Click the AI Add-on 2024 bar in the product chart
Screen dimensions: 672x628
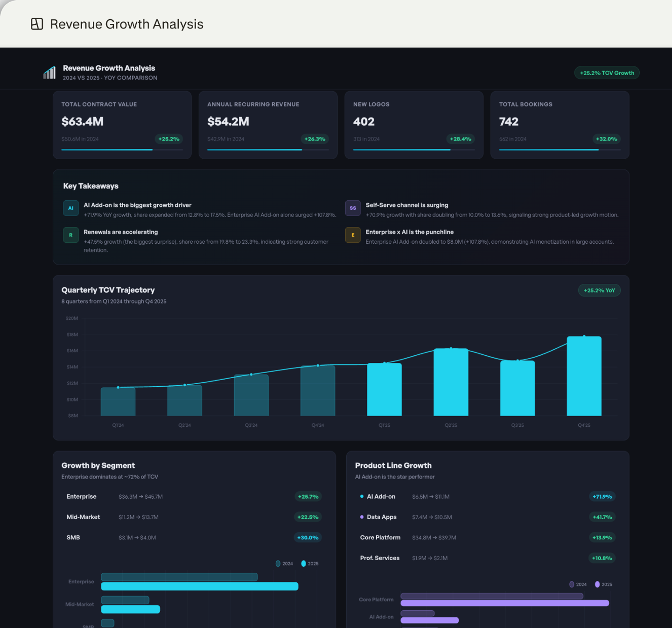[x=418, y=614]
